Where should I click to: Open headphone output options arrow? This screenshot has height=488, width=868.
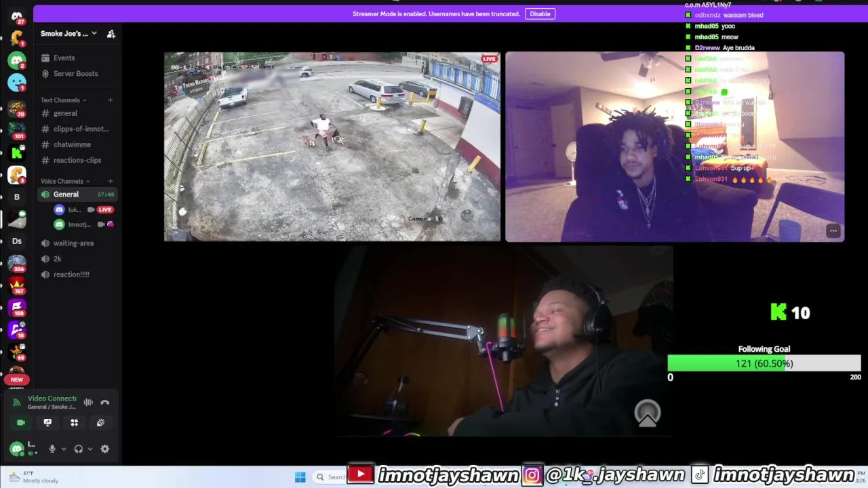click(x=90, y=449)
